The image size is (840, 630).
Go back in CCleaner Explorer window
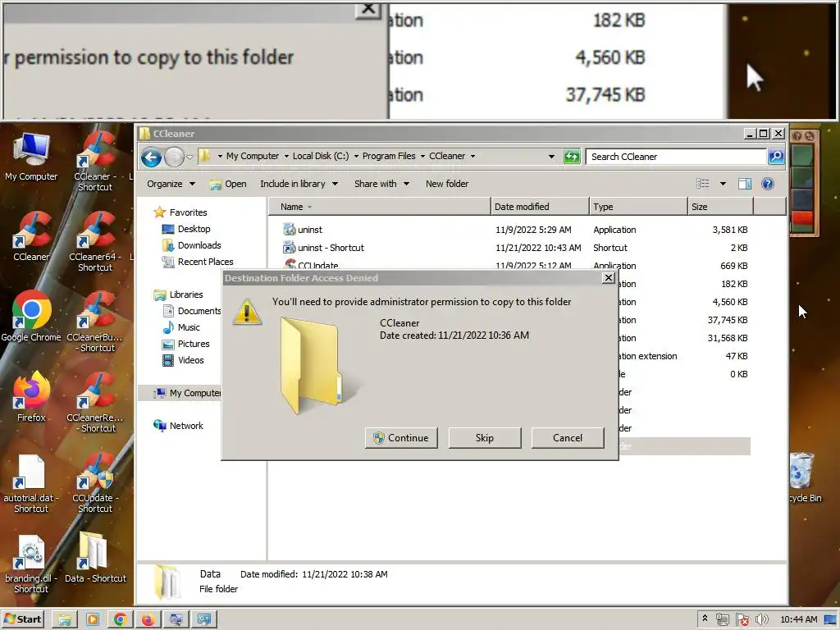point(151,157)
